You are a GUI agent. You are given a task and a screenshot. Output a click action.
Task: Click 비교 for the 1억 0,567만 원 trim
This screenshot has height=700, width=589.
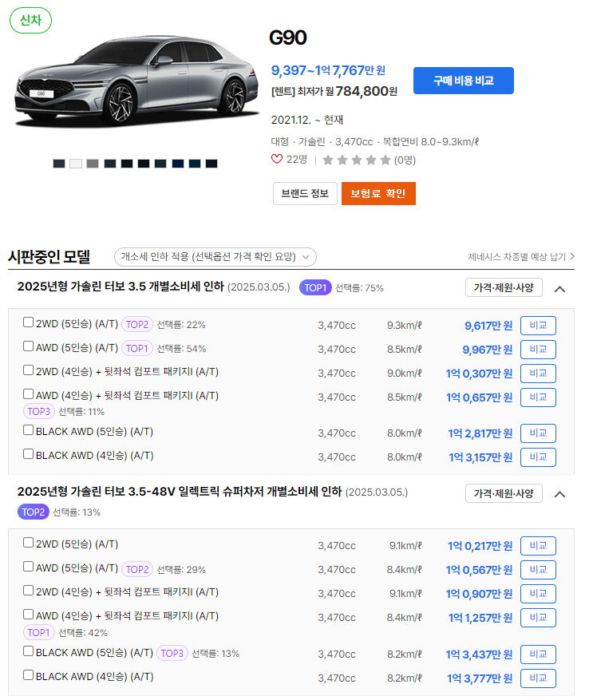tap(538, 570)
